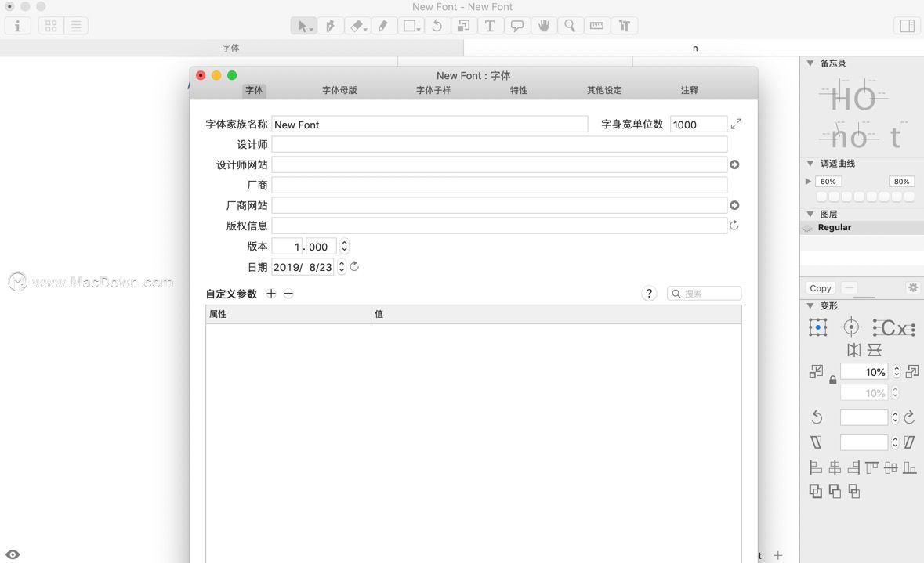The height and width of the screenshot is (563, 924).
Task: Collapse the 变形 panel disclosure triangle
Action: (x=809, y=305)
